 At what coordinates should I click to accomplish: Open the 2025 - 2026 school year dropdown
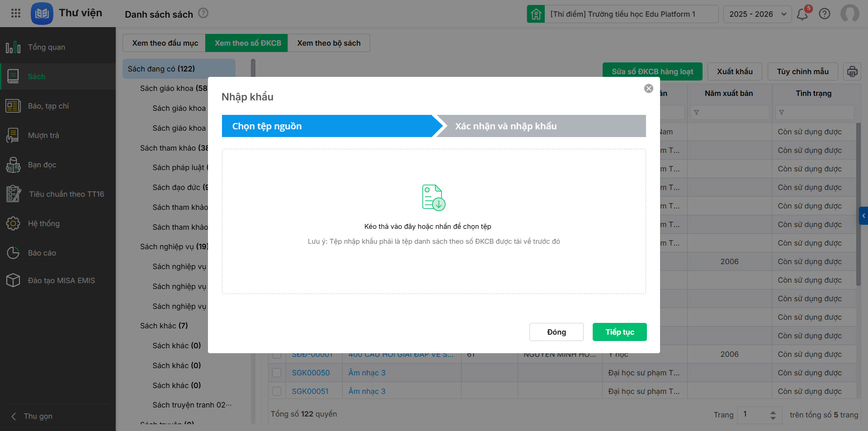757,14
